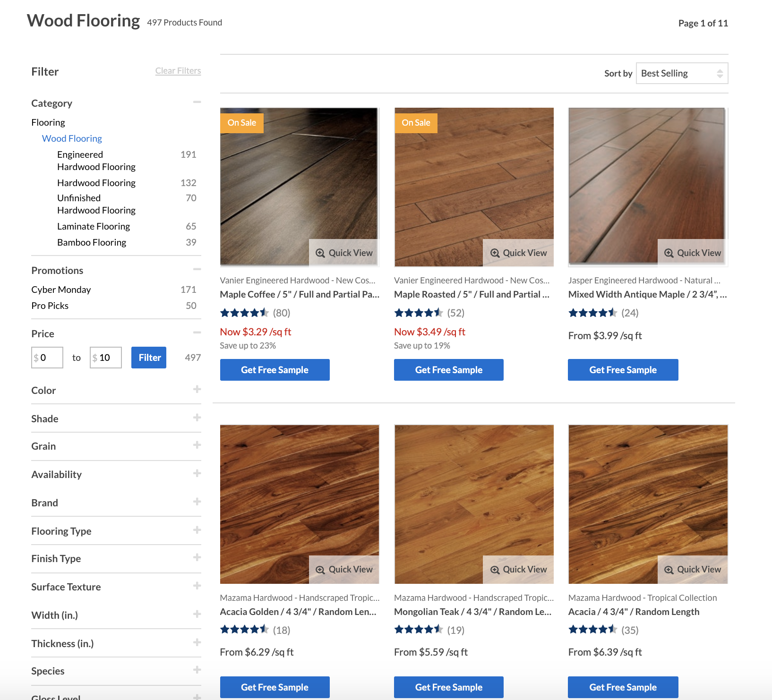This screenshot has width=772, height=700.
Task: Expand the Color filter section
Action: click(x=197, y=390)
